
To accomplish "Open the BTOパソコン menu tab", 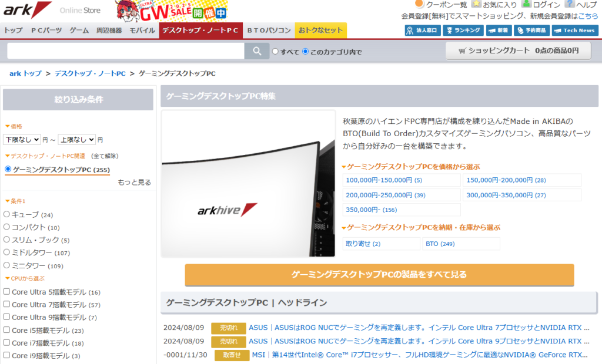I will click(269, 31).
